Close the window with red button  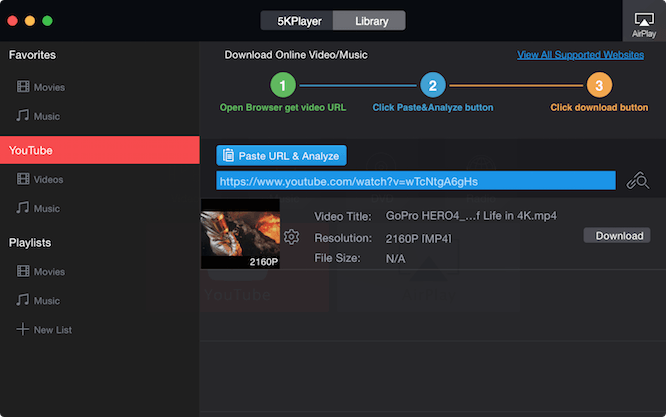point(12,21)
